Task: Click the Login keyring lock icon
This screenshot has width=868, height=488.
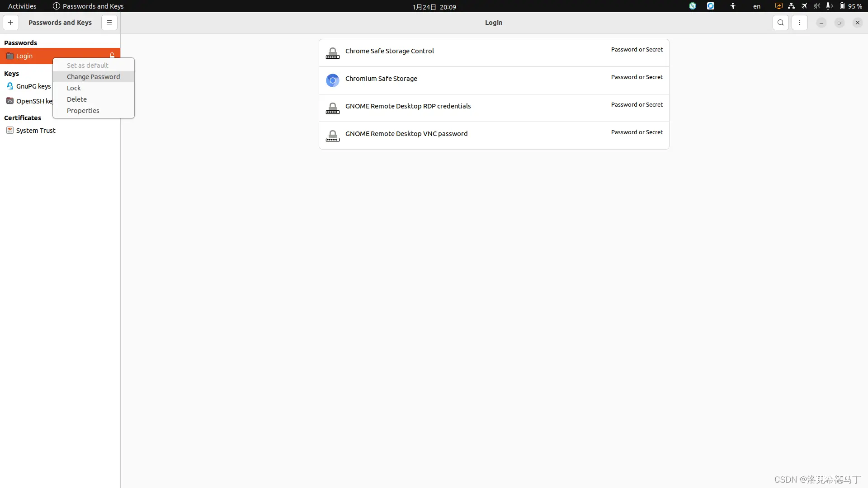Action: (112, 56)
